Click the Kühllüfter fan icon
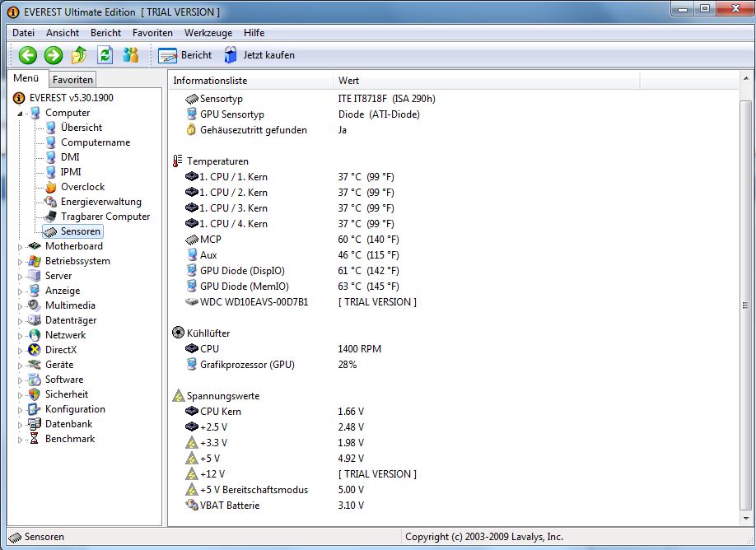756x550 pixels. [x=179, y=333]
